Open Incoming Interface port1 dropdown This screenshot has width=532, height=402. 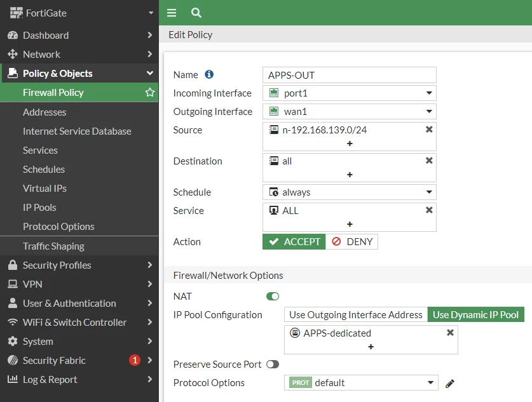(x=350, y=93)
